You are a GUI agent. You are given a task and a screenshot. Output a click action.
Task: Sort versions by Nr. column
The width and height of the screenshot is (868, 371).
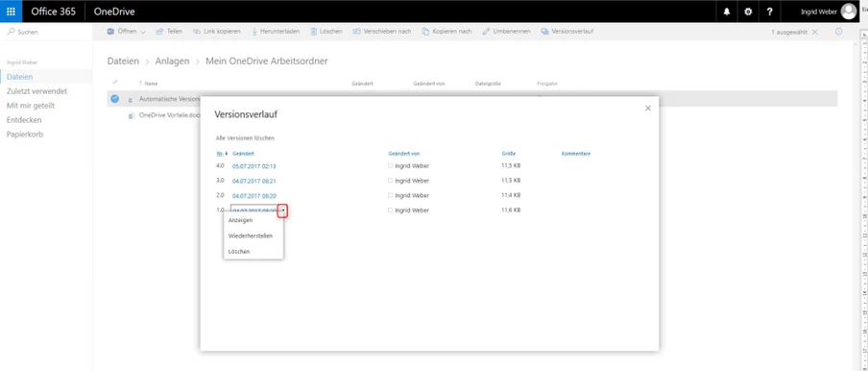[x=220, y=154]
